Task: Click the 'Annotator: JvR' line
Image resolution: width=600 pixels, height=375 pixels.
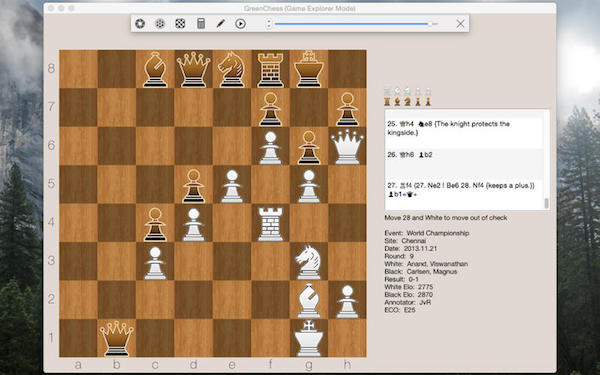Action: pos(408,302)
